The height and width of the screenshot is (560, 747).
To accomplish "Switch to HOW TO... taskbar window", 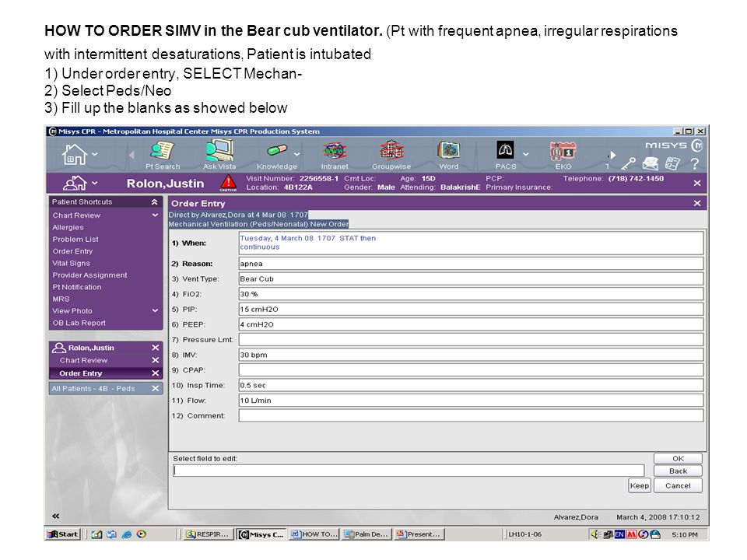I will (x=314, y=534).
